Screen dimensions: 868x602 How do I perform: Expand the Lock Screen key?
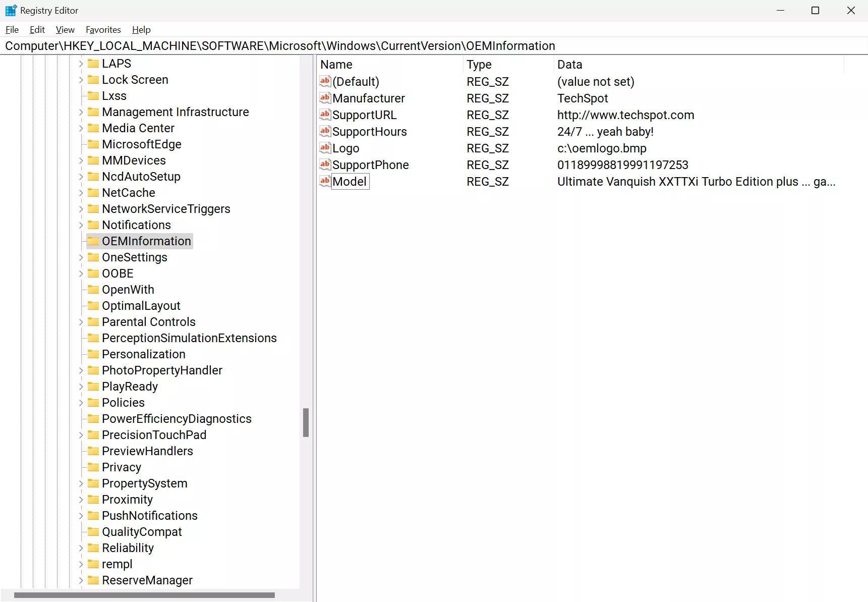[x=81, y=80]
